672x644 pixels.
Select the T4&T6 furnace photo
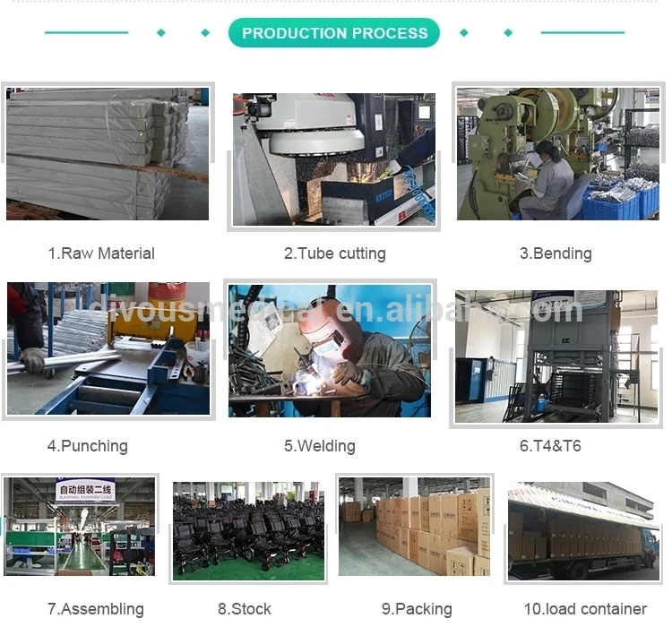(x=556, y=356)
